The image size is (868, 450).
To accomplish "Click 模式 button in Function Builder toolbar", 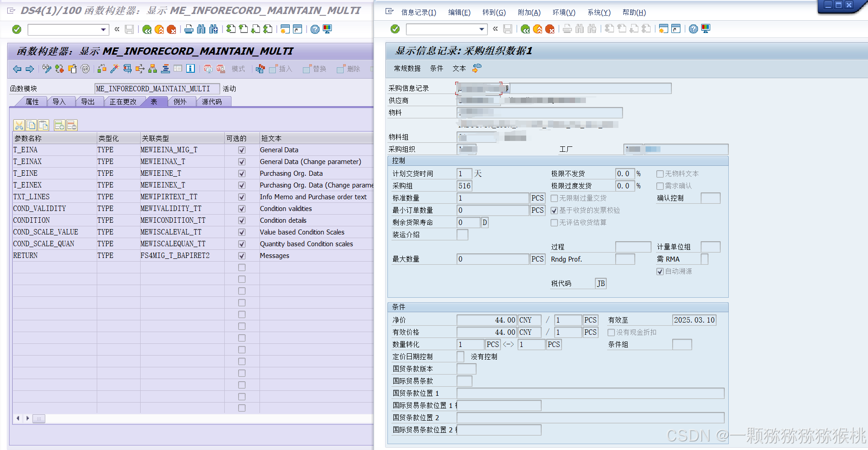I will pos(238,69).
